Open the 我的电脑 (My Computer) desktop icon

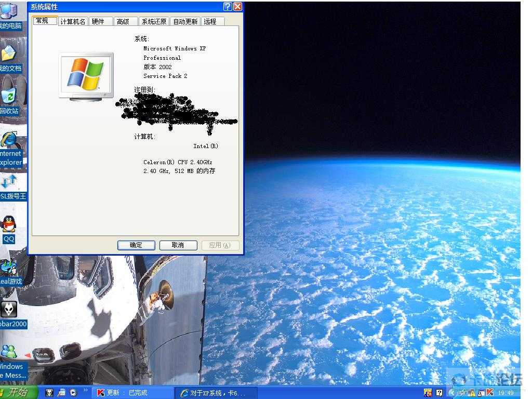(9, 16)
